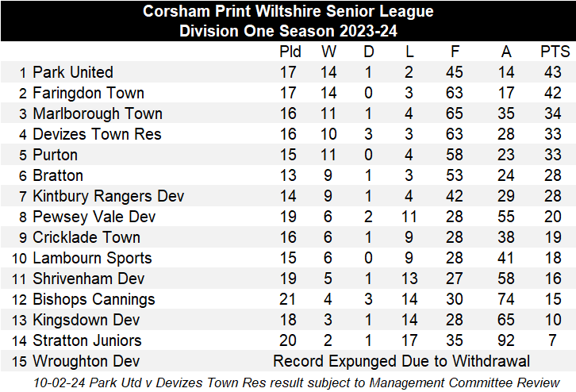
Task: Click the F goals-for column header
Action: pyautogui.click(x=455, y=52)
